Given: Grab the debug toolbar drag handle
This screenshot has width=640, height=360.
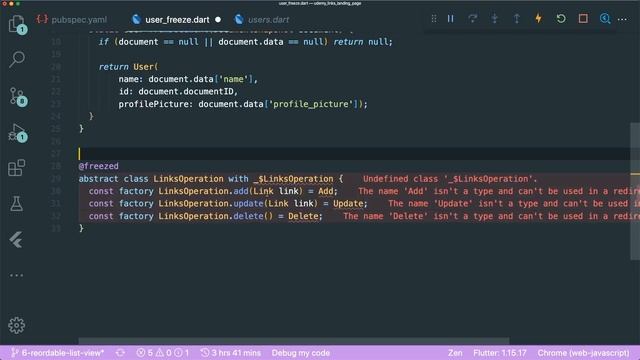Looking at the screenshot, I should point(433,19).
